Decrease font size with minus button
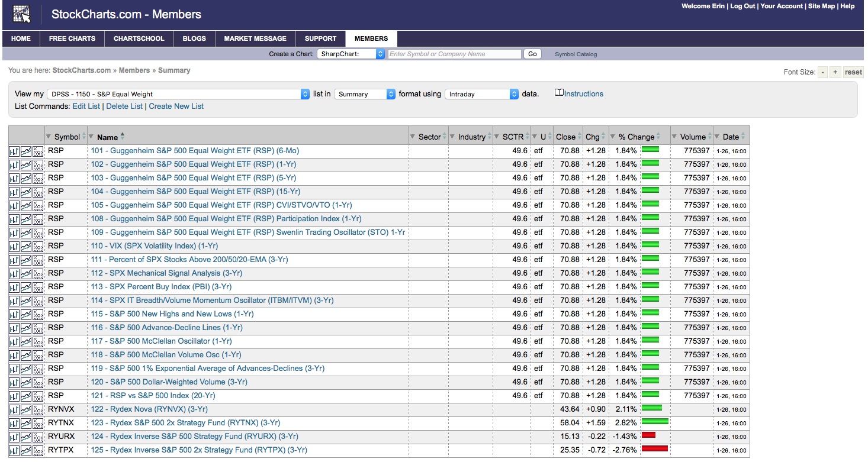The image size is (868, 462). pyautogui.click(x=822, y=72)
